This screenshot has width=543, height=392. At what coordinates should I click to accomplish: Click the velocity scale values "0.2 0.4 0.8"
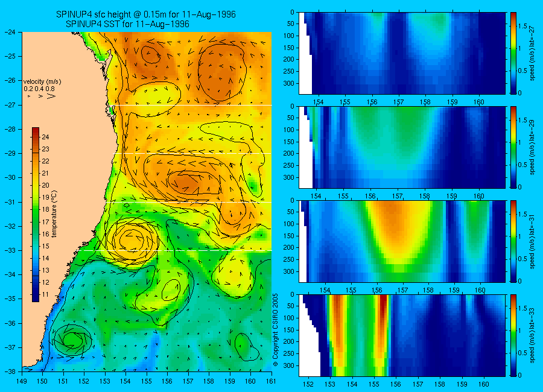[x=39, y=89]
